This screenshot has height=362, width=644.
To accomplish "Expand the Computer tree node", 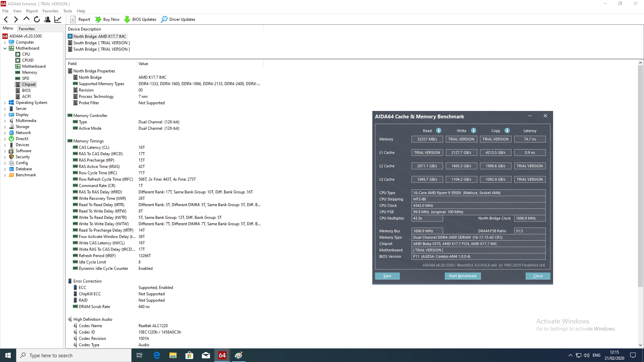I will pyautogui.click(x=5, y=42).
